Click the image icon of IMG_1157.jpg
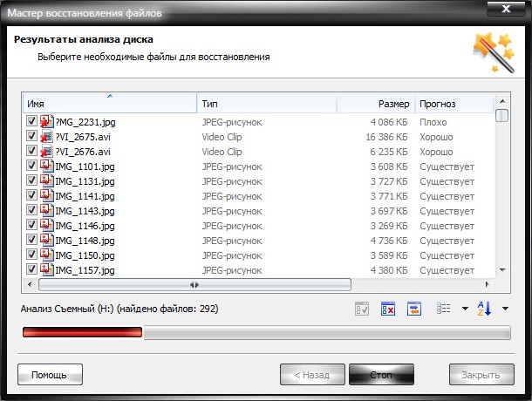Screen dimensions: 532x401 click(x=47, y=270)
